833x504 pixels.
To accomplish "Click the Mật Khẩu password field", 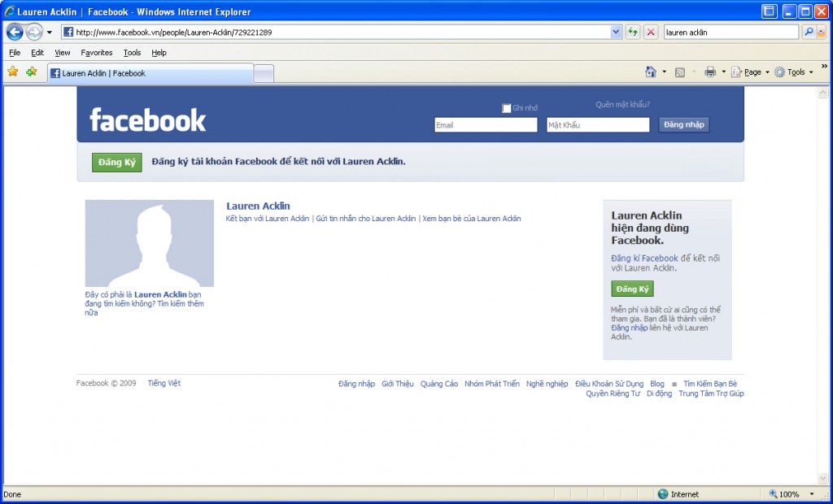I will pyautogui.click(x=598, y=125).
